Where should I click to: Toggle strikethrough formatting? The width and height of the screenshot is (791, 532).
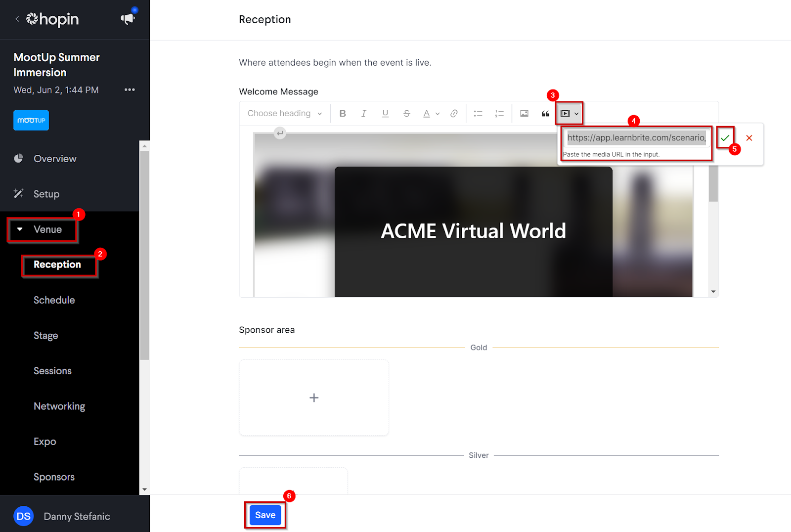click(406, 113)
